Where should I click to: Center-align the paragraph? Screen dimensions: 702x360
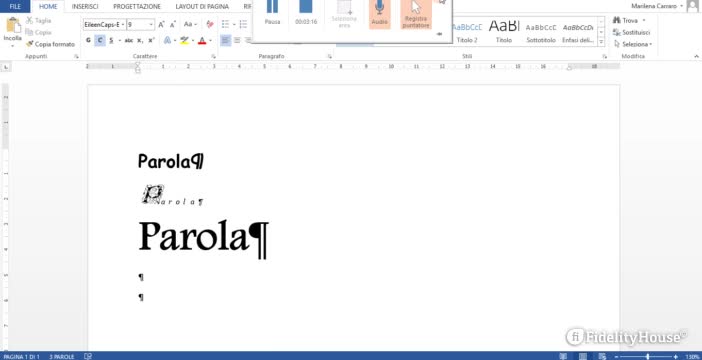coord(237,40)
